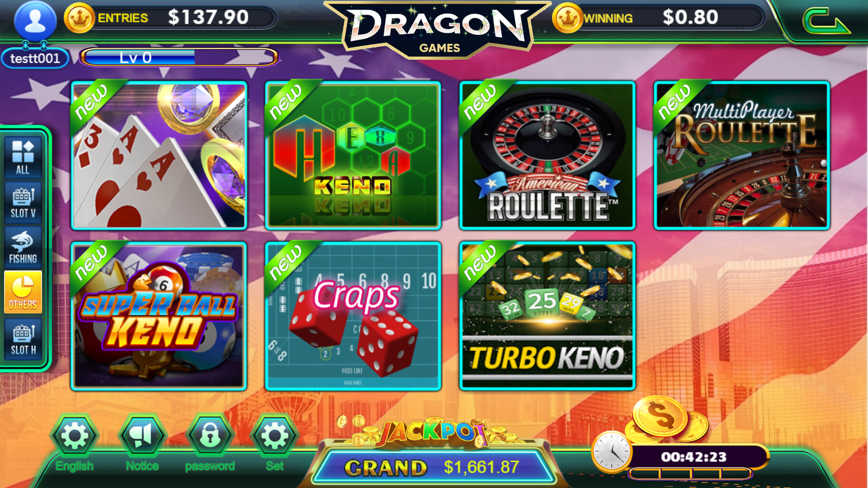Open the Craps dice game
The width and height of the screenshot is (868, 488).
coord(353,316)
